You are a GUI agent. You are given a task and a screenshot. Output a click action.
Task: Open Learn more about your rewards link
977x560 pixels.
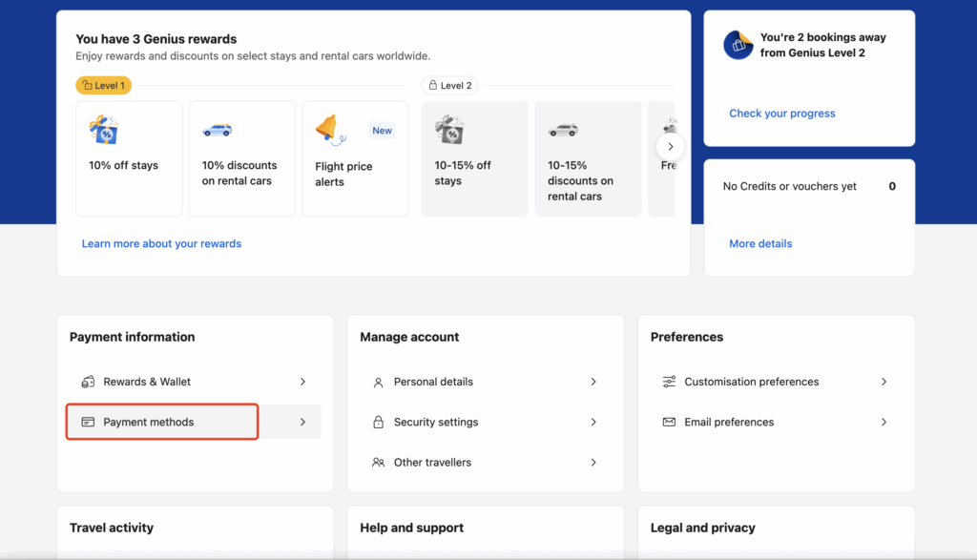point(161,244)
